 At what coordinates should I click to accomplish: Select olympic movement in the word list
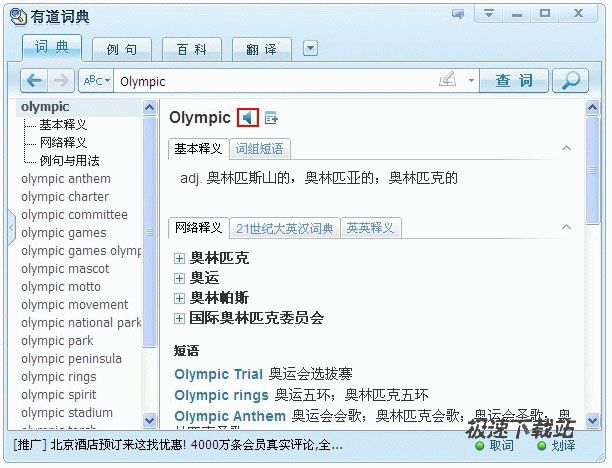[75, 305]
